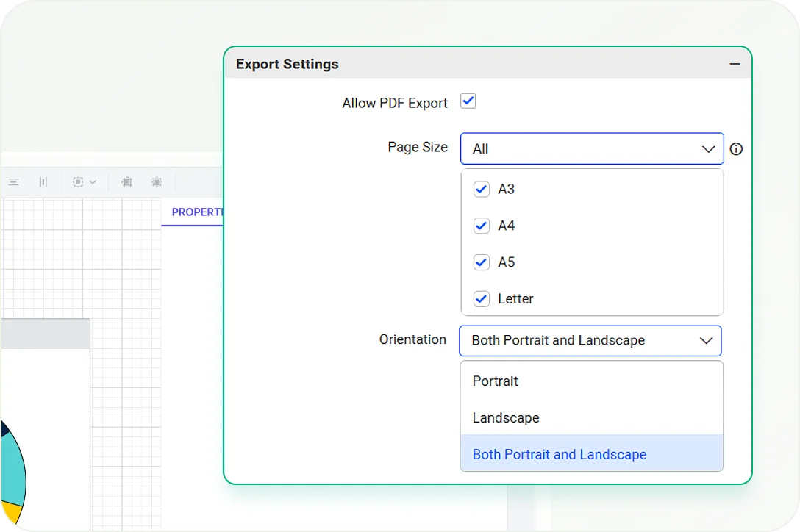Choose the Landscape orientation option
This screenshot has height=532, width=800.
pyautogui.click(x=506, y=418)
